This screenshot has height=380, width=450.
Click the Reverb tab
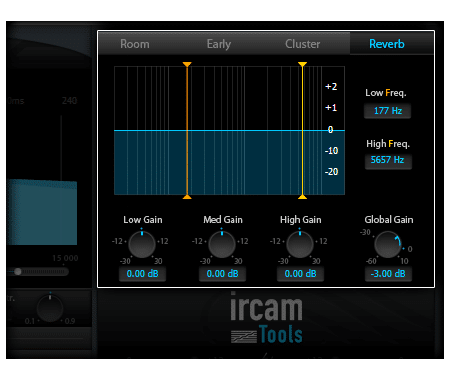(x=387, y=44)
